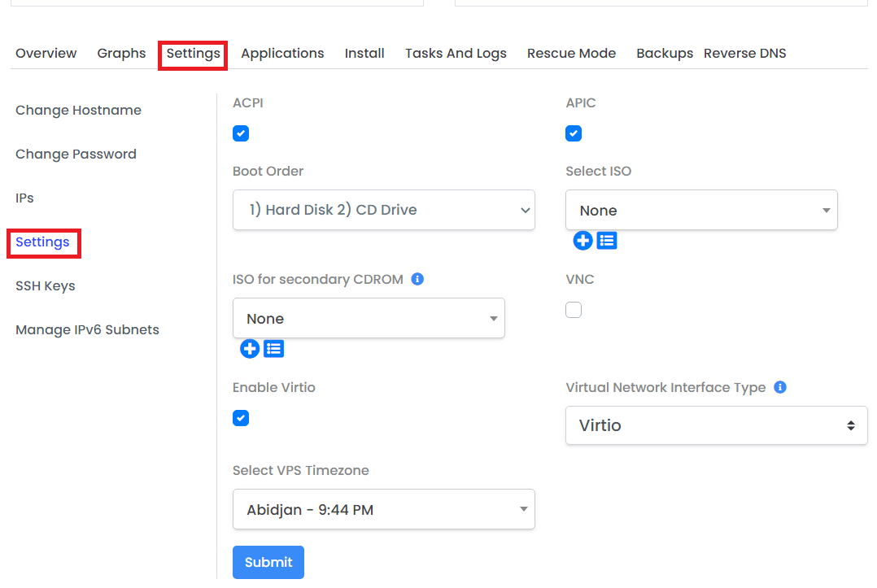Uncheck the ACPI checkbox
Image resolution: width=877 pixels, height=588 pixels.
[x=241, y=133]
